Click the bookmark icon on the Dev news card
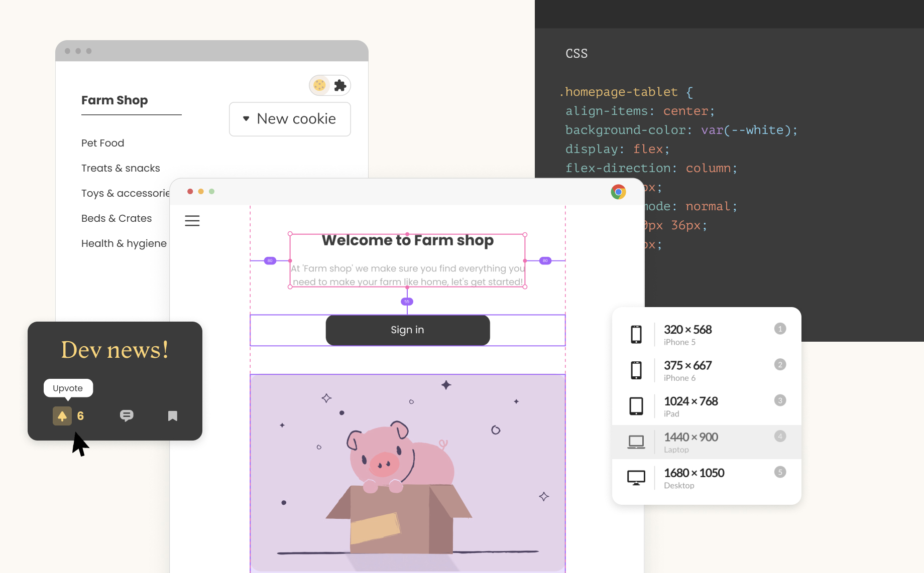The height and width of the screenshot is (573, 924). click(172, 415)
